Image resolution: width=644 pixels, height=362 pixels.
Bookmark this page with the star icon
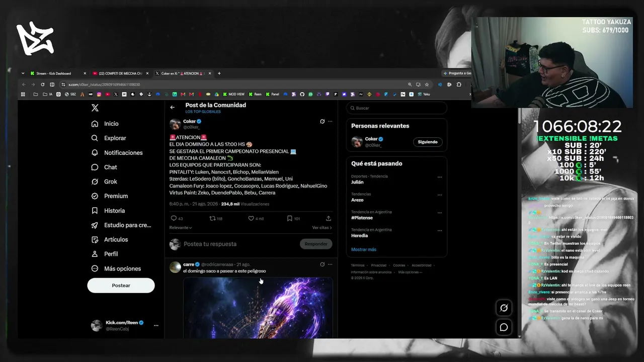pyautogui.click(x=427, y=84)
